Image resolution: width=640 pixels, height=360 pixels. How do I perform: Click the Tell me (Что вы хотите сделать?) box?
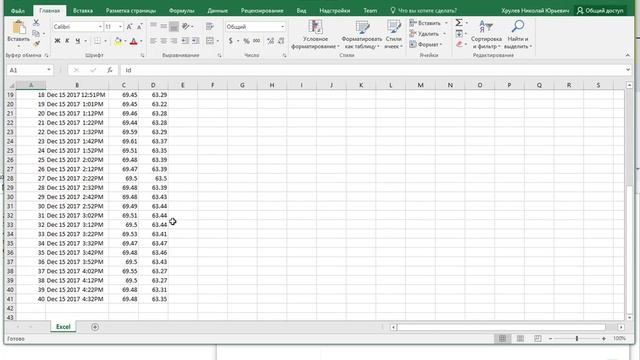423,11
